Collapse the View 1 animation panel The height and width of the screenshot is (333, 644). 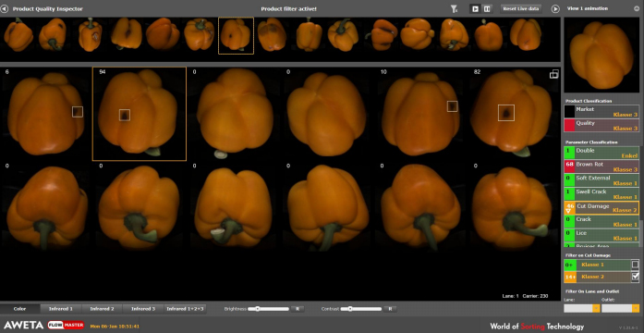[x=637, y=8]
